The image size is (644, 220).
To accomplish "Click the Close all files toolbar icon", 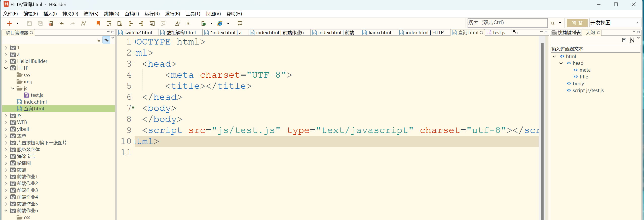I will [x=51, y=23].
